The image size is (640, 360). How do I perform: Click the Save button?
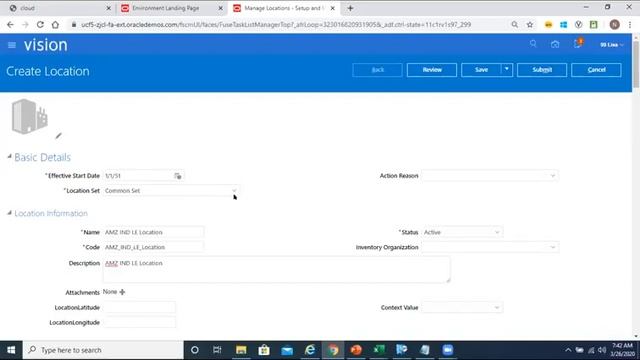481,70
